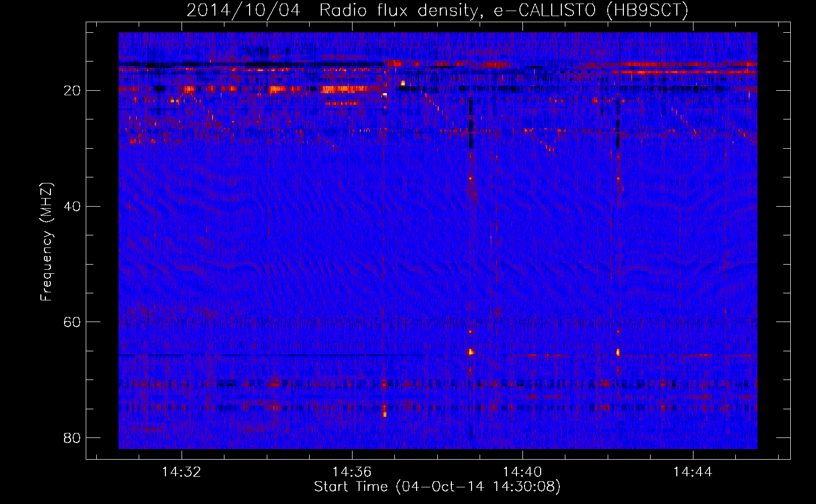Click the 20 MHz frequency tick label

pos(72,91)
